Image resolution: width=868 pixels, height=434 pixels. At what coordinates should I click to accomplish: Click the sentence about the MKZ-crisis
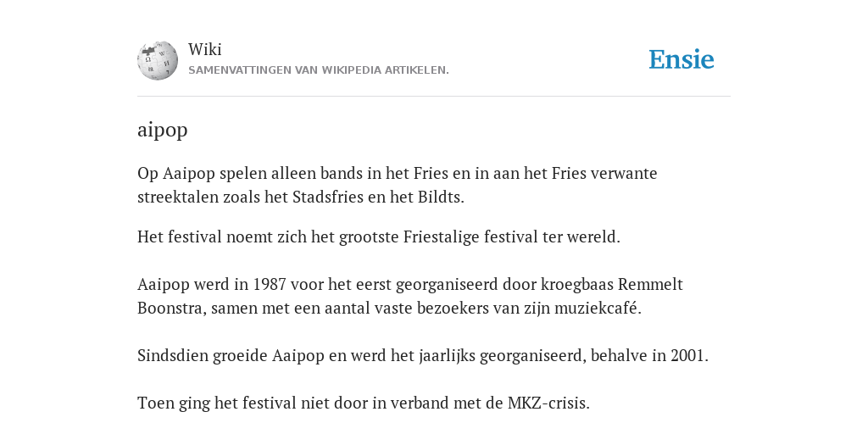click(364, 403)
